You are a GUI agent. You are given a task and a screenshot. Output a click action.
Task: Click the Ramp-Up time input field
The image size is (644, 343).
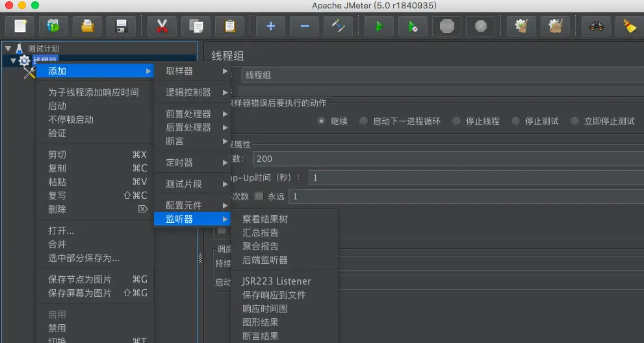[x=476, y=177]
